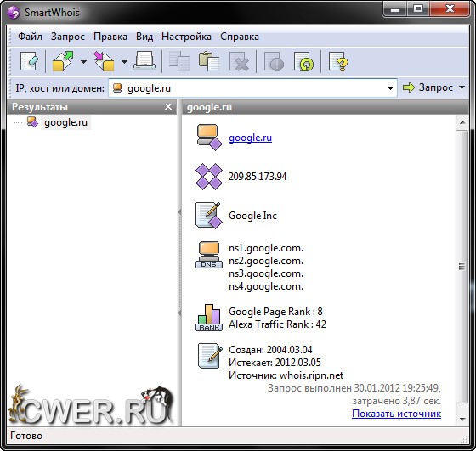
Task: Click the New/Clear query toolbar icon
Action: tap(29, 61)
